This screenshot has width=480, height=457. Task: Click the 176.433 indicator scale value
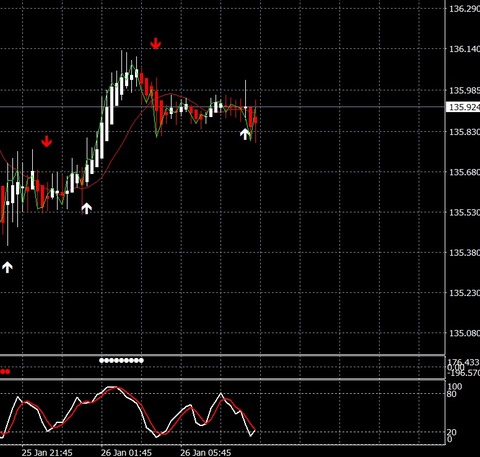[463, 362]
